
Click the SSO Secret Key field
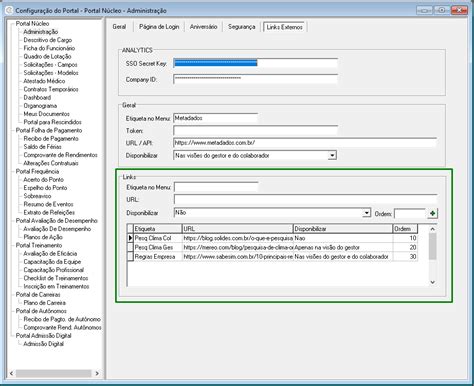point(255,63)
